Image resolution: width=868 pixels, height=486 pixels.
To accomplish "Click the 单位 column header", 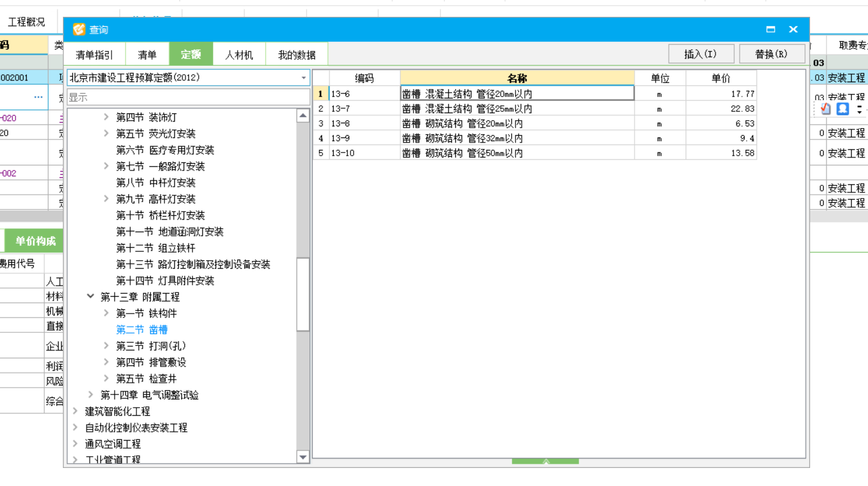I will click(660, 78).
